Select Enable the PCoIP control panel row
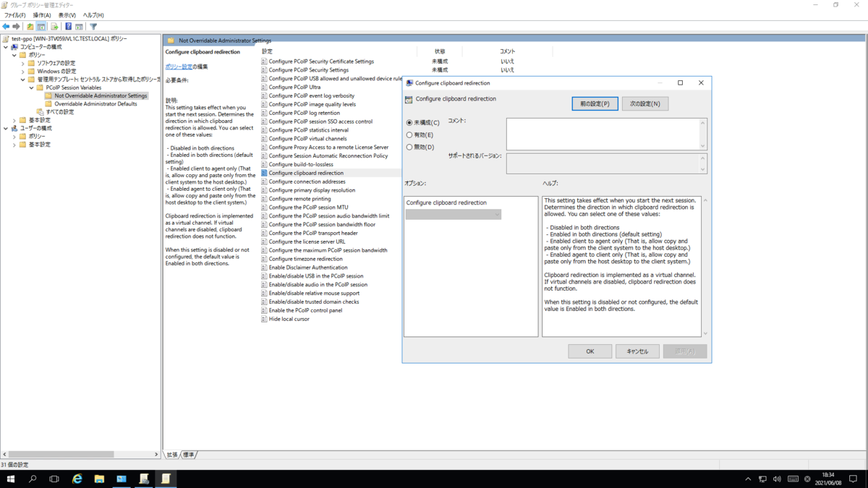Image resolution: width=868 pixels, height=488 pixels. click(x=305, y=310)
